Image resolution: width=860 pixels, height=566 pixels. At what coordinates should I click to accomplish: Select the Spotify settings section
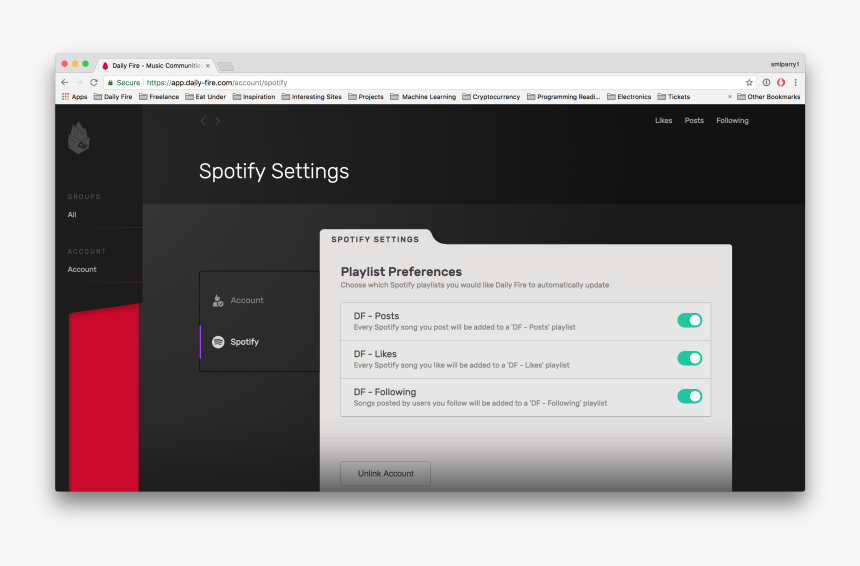coord(259,342)
